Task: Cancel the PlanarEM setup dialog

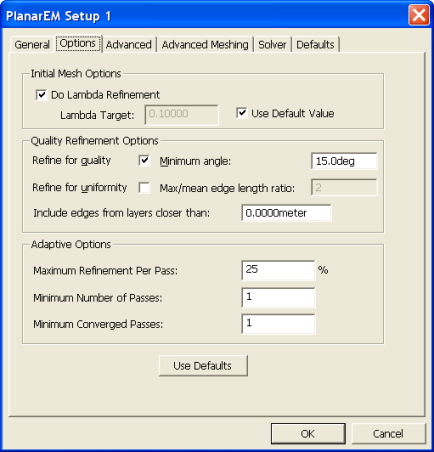Action: tap(389, 434)
